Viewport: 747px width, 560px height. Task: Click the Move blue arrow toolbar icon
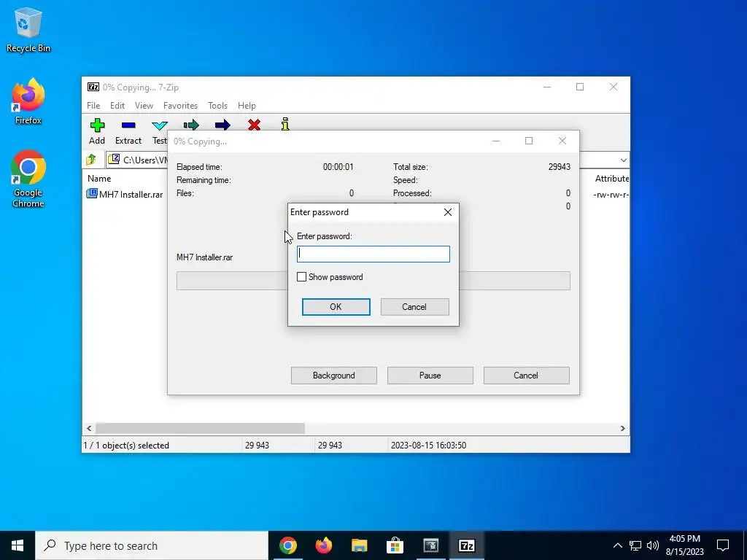click(222, 125)
